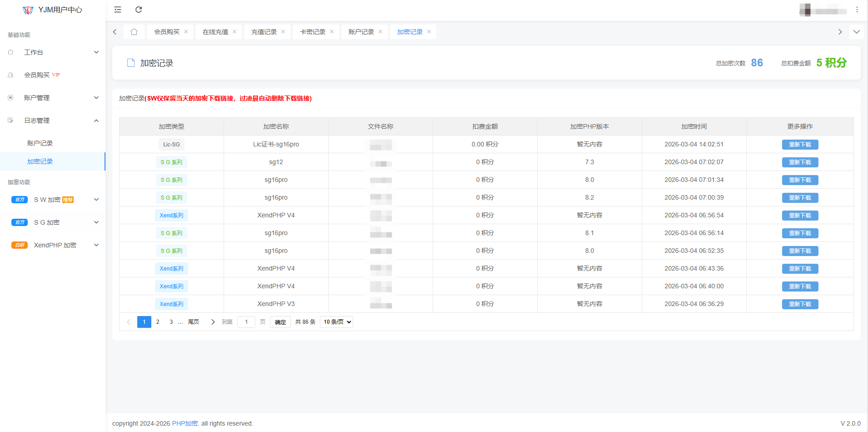The width and height of the screenshot is (868, 432).
Task: Close the 卡密记录 tab
Action: 332,32
